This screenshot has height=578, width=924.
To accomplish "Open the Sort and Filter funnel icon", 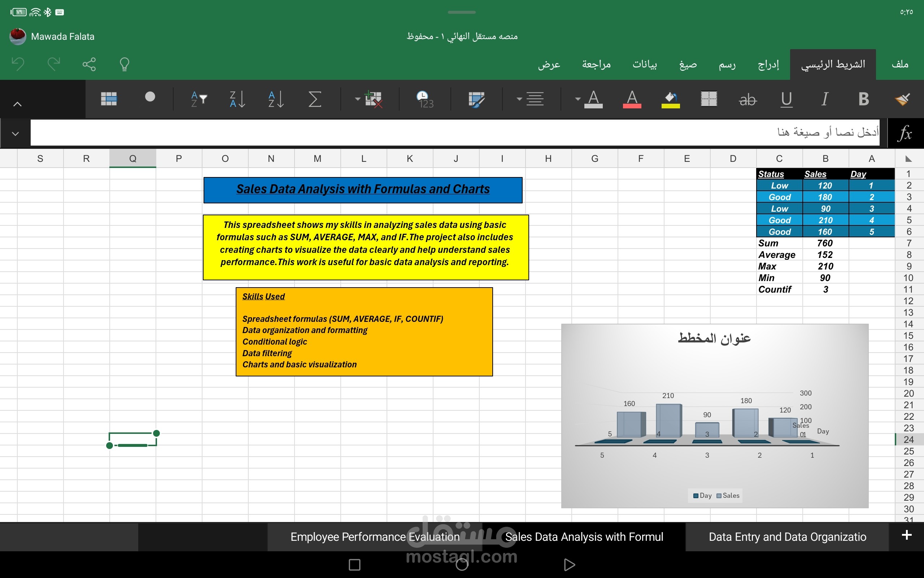I will pyautogui.click(x=199, y=99).
